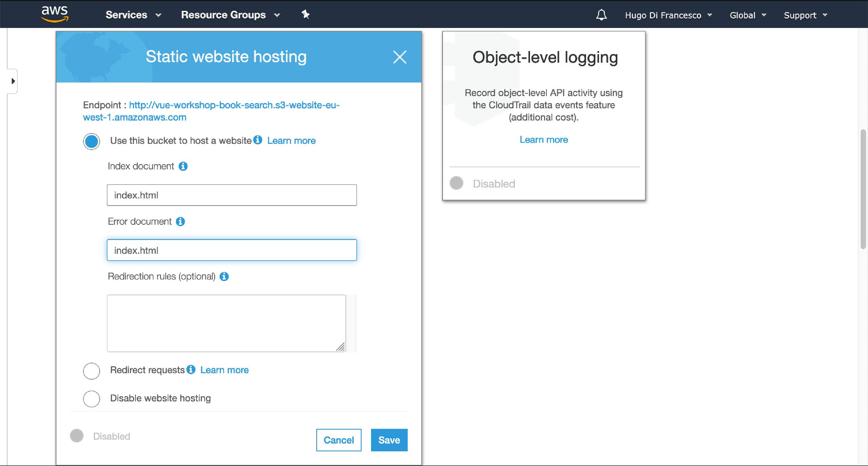
Task: Click Learn more next to Redirect requests
Action: tap(224, 370)
